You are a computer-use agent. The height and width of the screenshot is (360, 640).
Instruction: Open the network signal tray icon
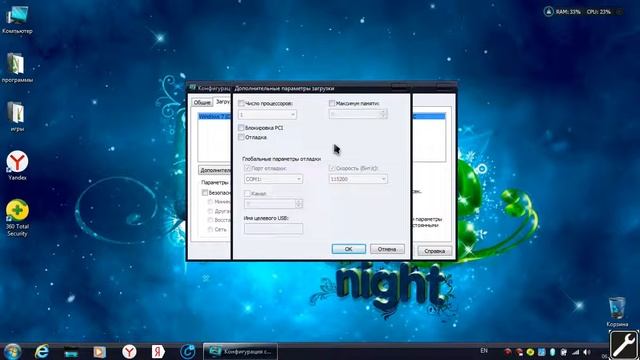pos(576,352)
